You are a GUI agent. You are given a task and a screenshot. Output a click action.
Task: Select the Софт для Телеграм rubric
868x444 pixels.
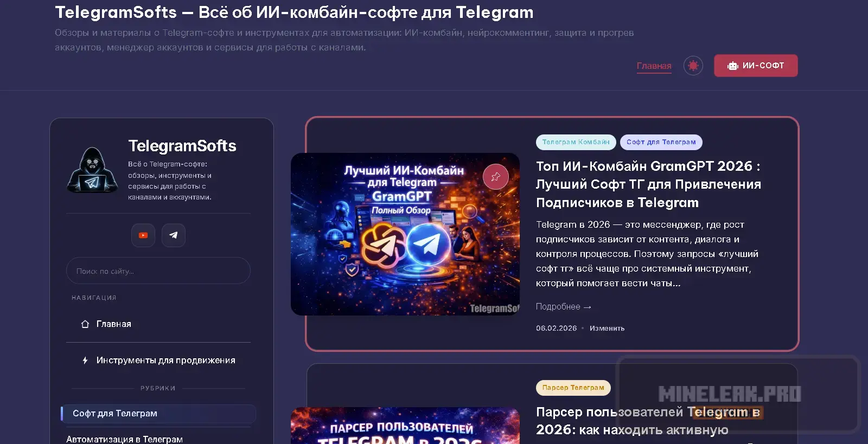158,414
